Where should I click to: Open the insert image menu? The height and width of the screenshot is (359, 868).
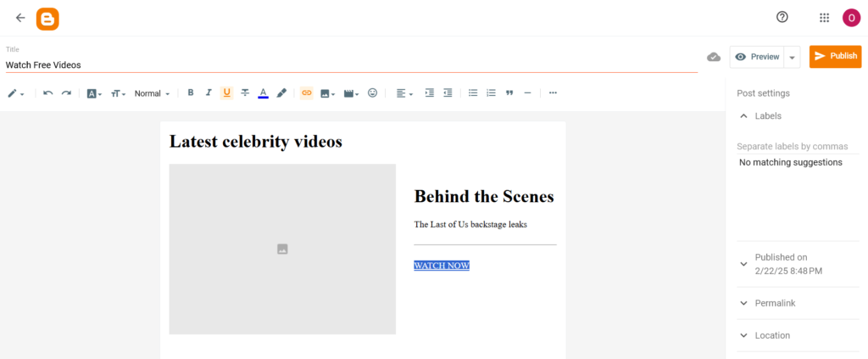[x=327, y=93]
